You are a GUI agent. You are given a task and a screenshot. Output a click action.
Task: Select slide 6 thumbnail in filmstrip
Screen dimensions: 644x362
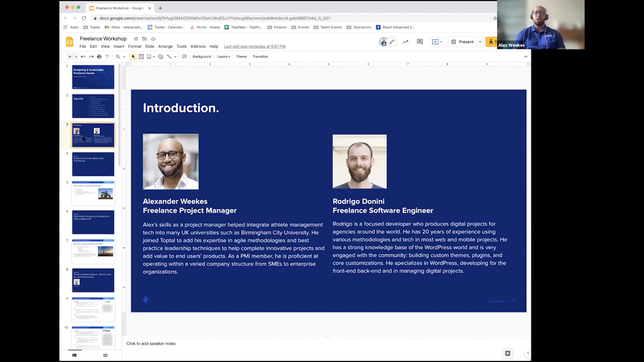tap(93, 222)
